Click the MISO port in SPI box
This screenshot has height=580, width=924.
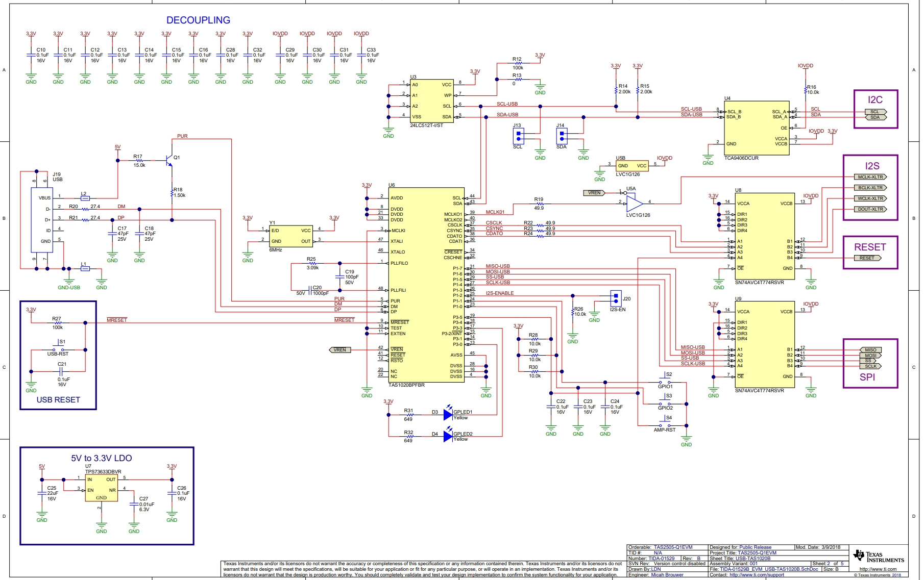(x=870, y=350)
